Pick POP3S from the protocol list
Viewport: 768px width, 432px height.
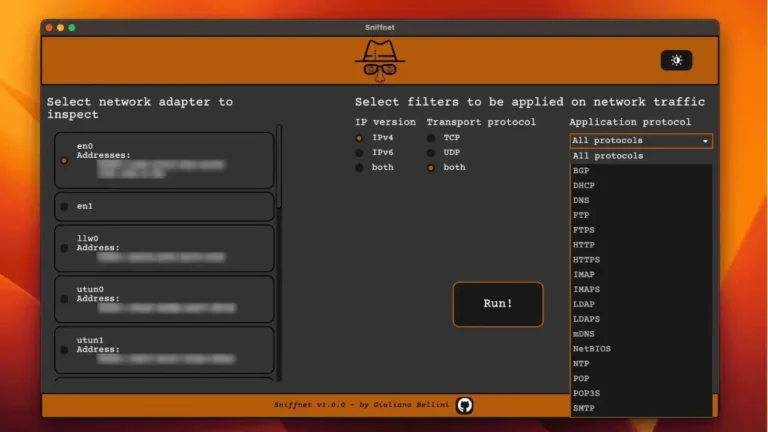click(x=641, y=393)
